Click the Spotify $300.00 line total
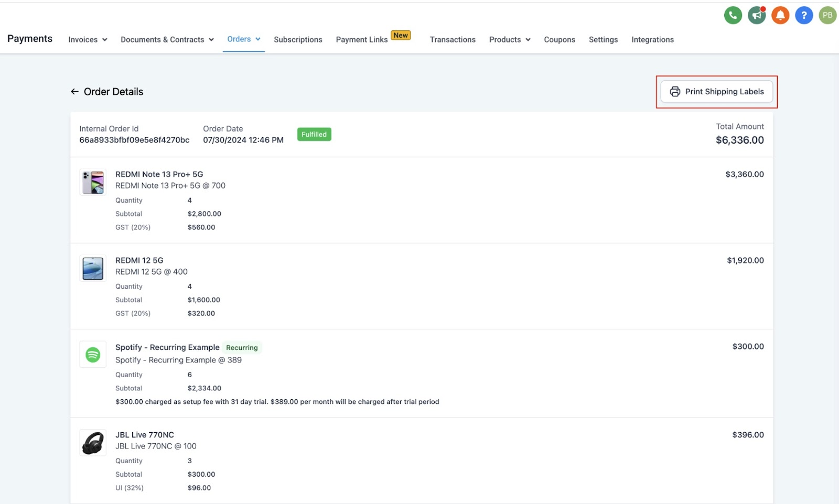 click(x=748, y=346)
